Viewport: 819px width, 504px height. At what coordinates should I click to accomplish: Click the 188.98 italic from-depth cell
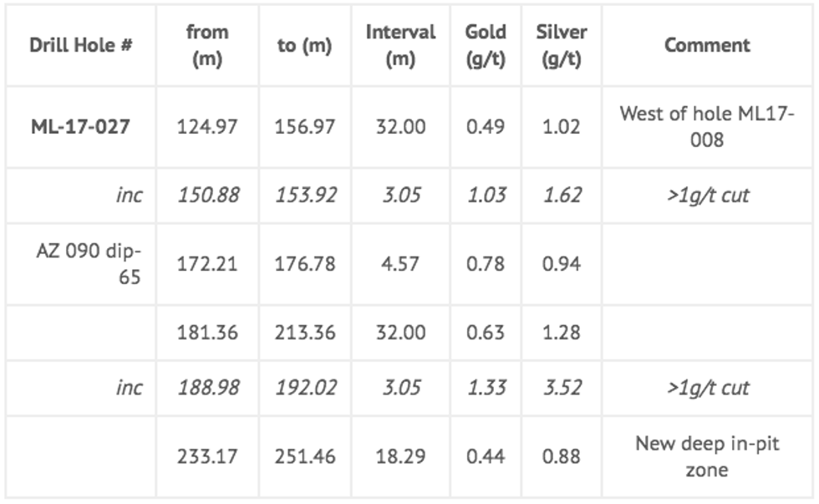207,388
